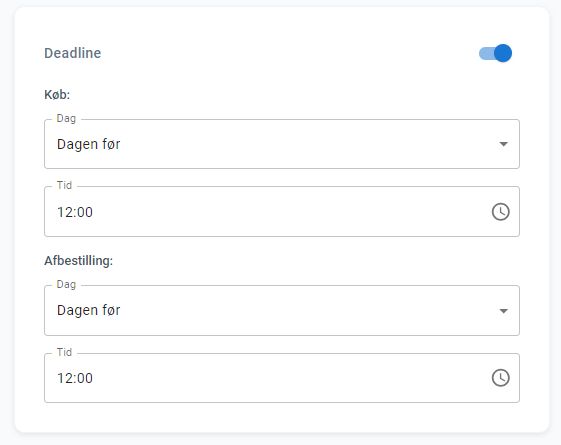Viewport: 561px width, 445px height.
Task: Click the 'Tid' floating label under Afbestilling
Action: pyautogui.click(x=64, y=352)
